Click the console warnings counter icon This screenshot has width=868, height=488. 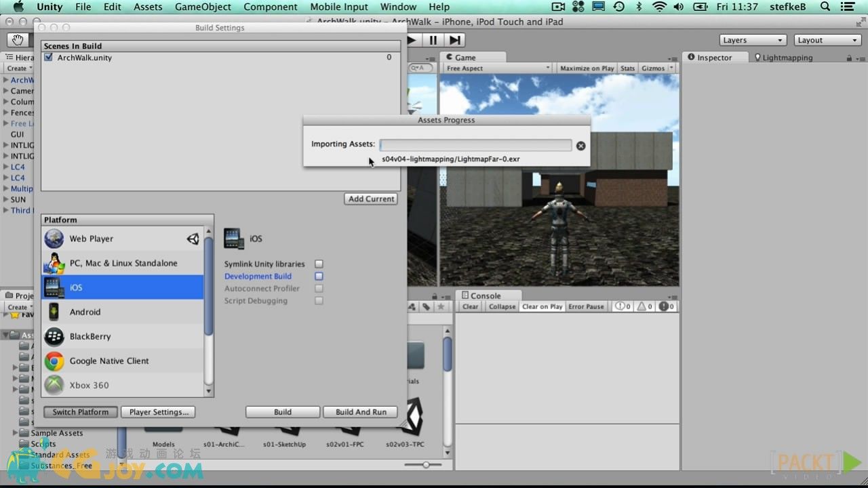coord(644,306)
